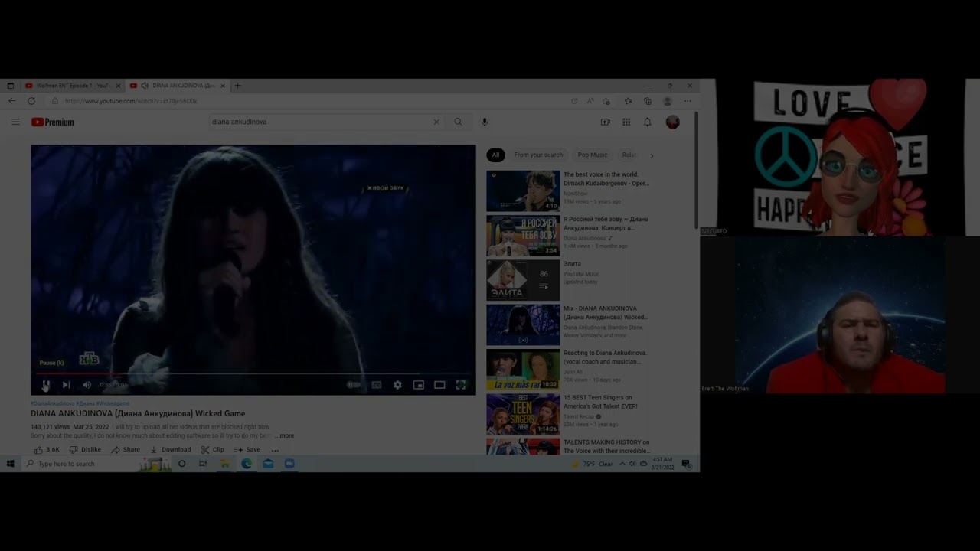Click the #DianaAnkudinova hashtag link
The height and width of the screenshot is (551, 980).
point(53,403)
